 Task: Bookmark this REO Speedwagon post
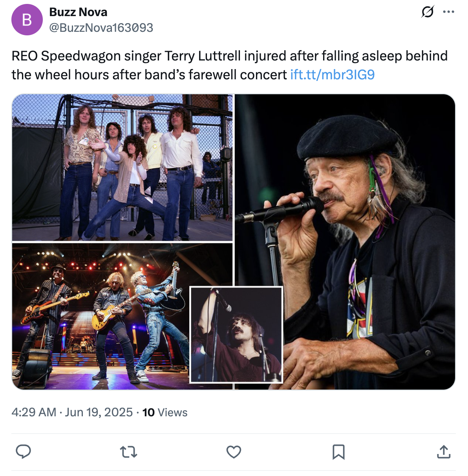point(338,452)
